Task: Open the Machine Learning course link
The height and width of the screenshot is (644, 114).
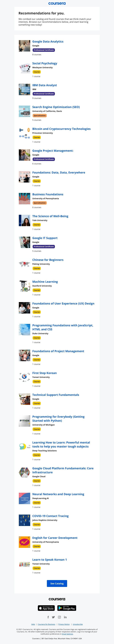Action: [45, 282]
